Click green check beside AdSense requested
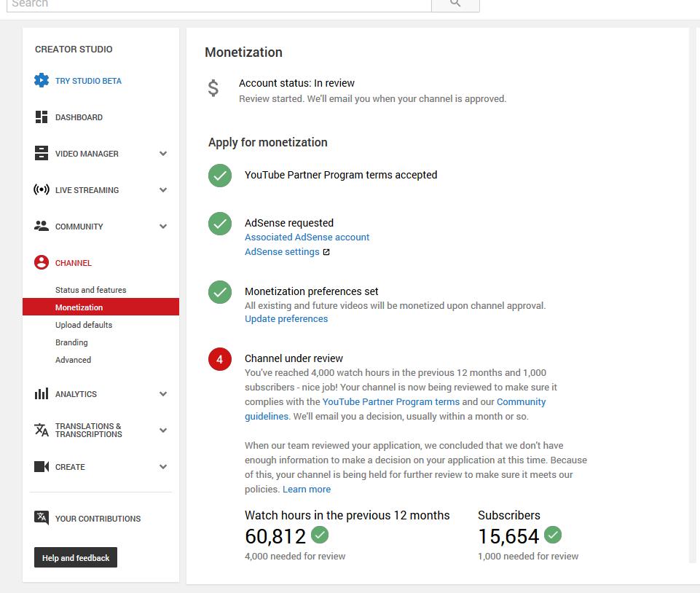700x593 pixels. tap(220, 224)
